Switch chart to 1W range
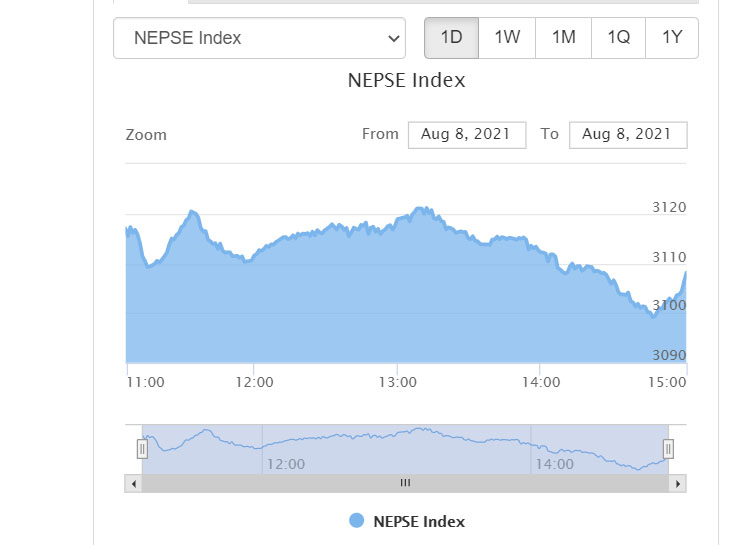 507,38
